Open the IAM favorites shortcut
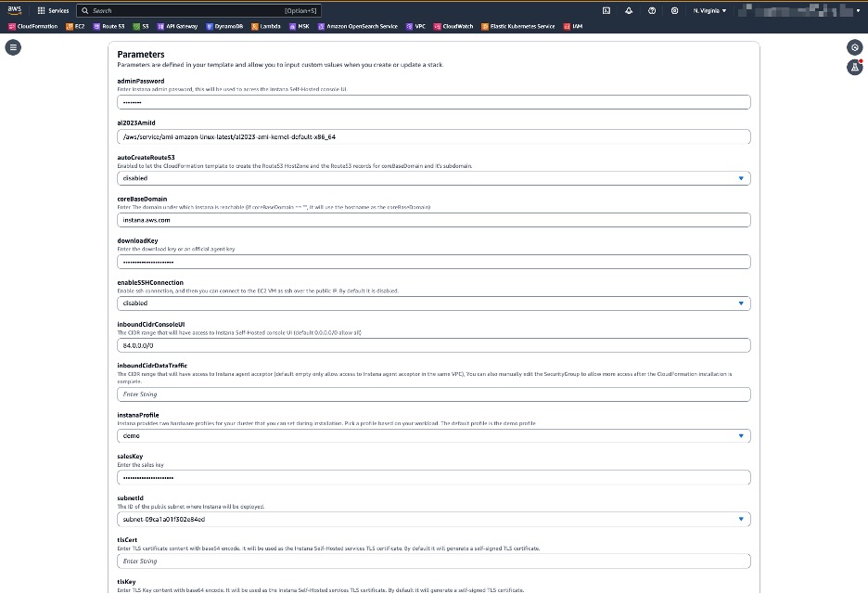 573,26
